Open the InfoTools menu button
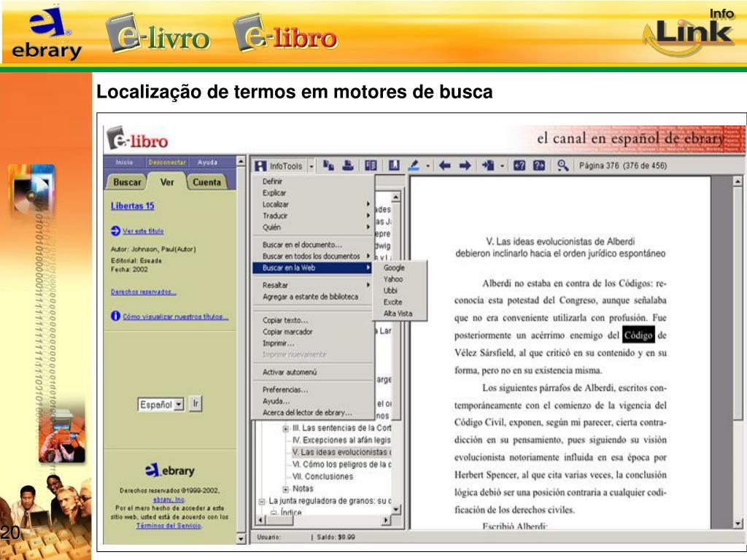747x560 pixels. tap(279, 166)
